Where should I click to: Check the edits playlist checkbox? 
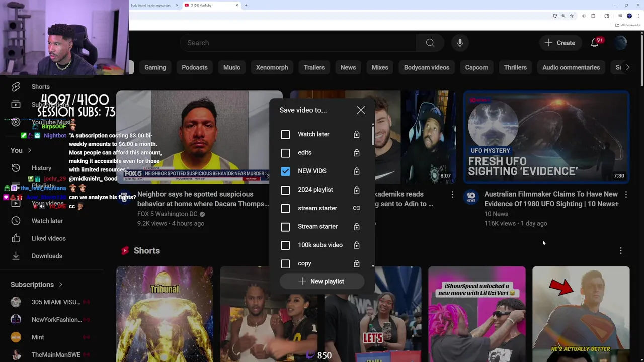tap(285, 153)
